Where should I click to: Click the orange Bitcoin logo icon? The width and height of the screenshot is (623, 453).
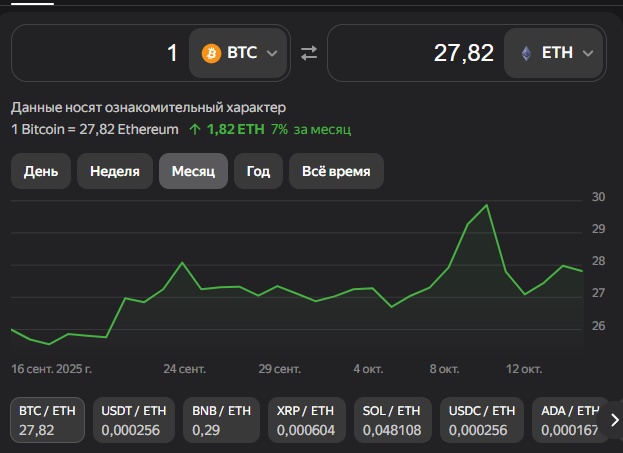click(211, 53)
